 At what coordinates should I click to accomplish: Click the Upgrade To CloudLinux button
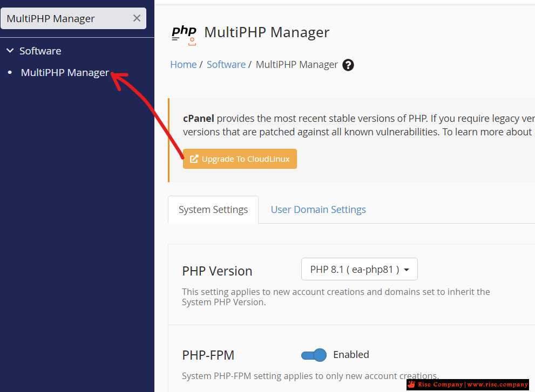click(240, 159)
